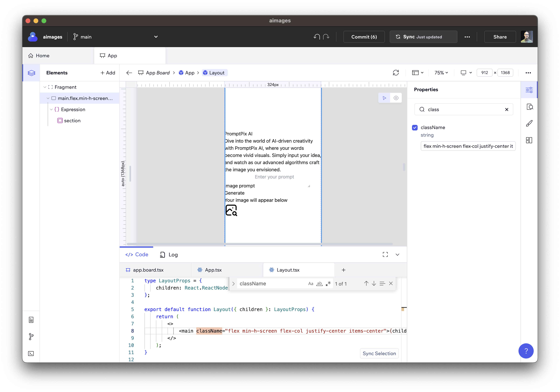Uncheck the className property checkbox

[415, 128]
